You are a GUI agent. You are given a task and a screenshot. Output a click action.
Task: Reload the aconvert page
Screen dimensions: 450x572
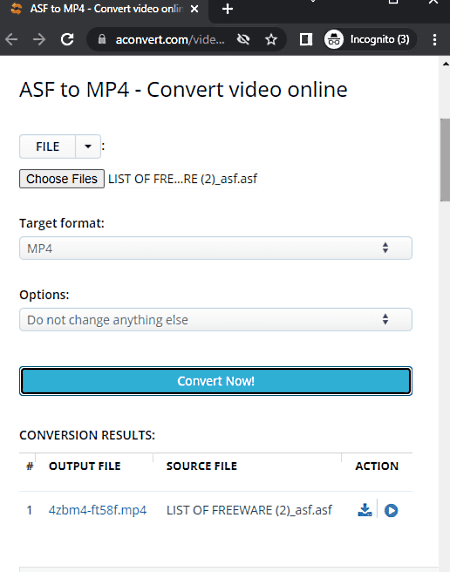(x=67, y=39)
